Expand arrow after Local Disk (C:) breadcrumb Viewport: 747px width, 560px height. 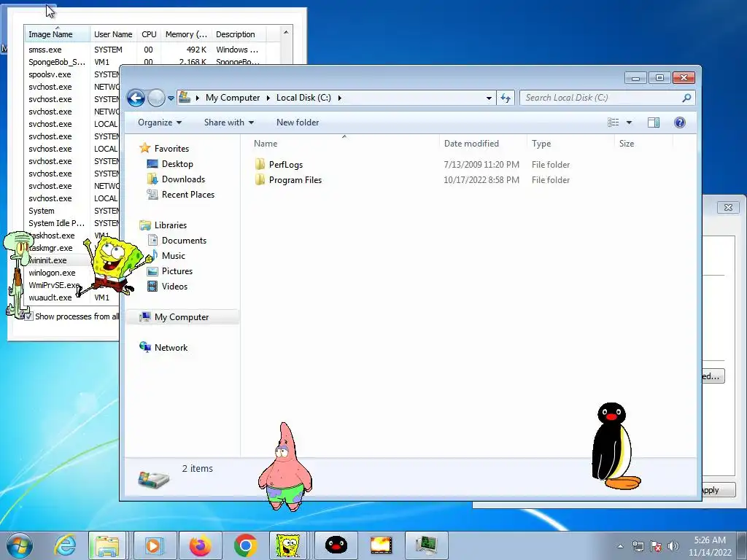pyautogui.click(x=340, y=98)
